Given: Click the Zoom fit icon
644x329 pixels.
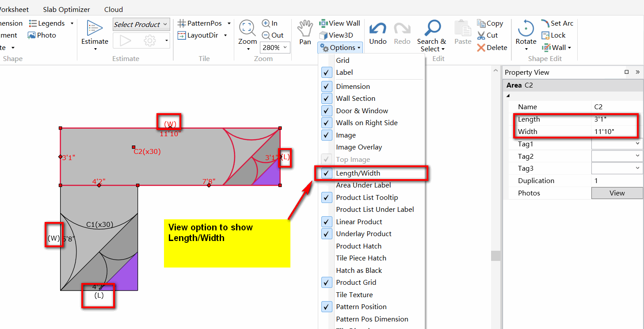Looking at the screenshot, I should 247,28.
